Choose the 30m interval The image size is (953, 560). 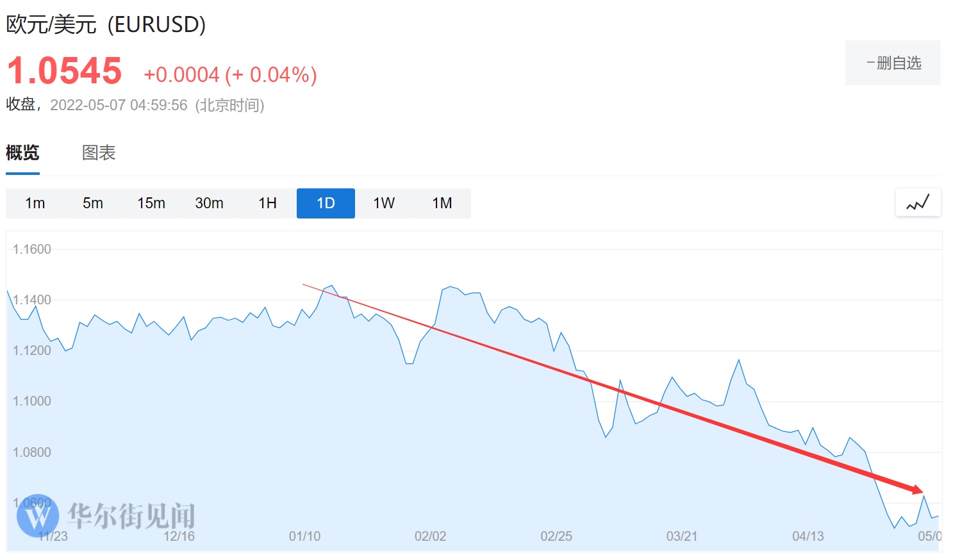pyautogui.click(x=210, y=203)
